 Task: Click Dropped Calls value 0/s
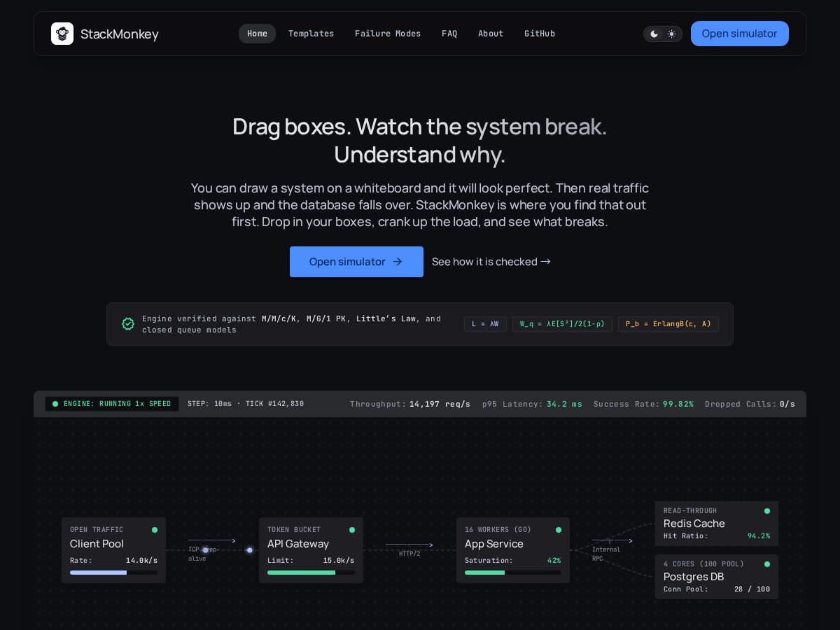[x=787, y=404]
